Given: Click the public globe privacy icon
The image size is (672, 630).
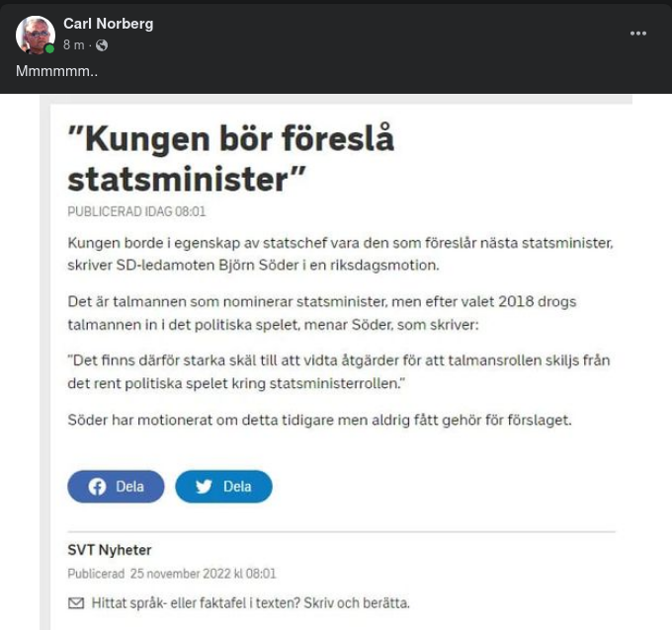Looking at the screenshot, I should (102, 45).
